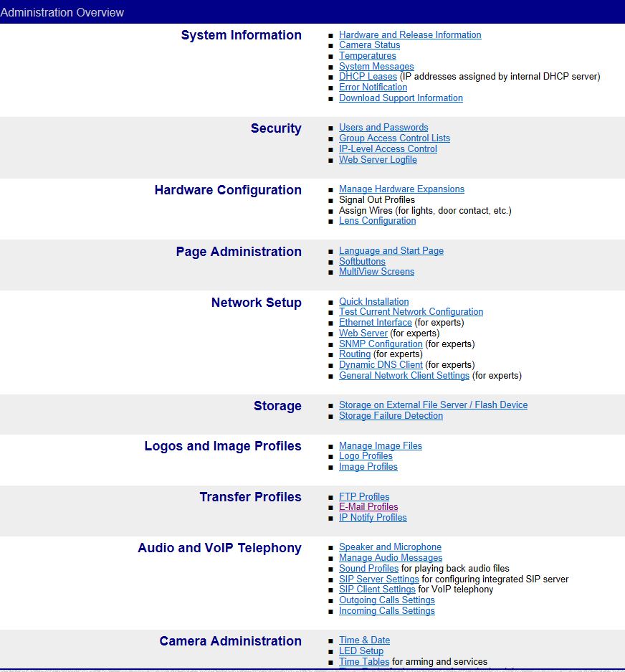Open SIP Client Settings link
Screen dimensions: 625x672
click(377, 590)
